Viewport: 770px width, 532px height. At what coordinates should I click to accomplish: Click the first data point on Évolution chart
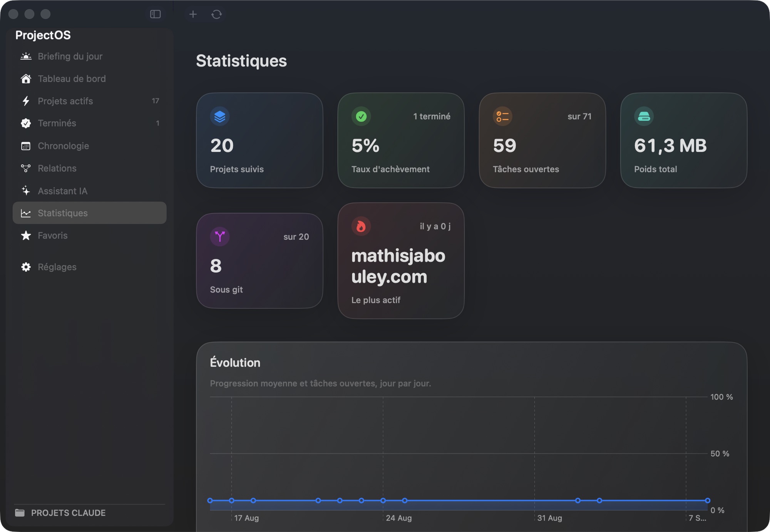(x=210, y=500)
